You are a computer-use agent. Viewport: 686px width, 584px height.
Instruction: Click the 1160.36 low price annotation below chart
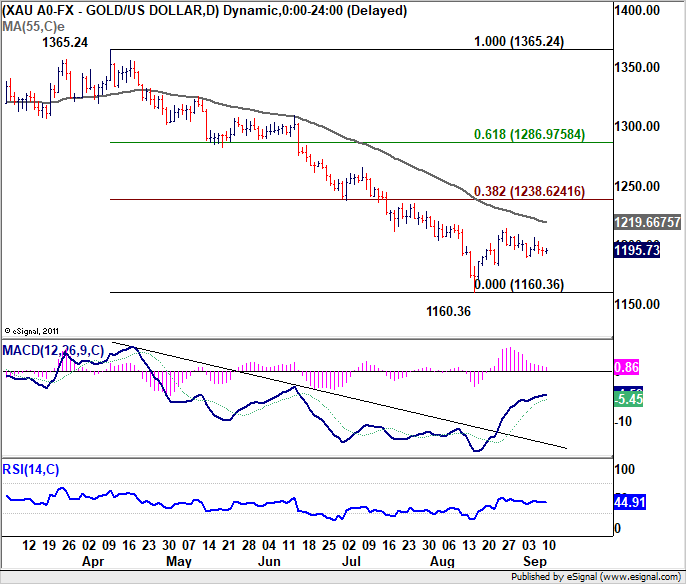tap(448, 311)
